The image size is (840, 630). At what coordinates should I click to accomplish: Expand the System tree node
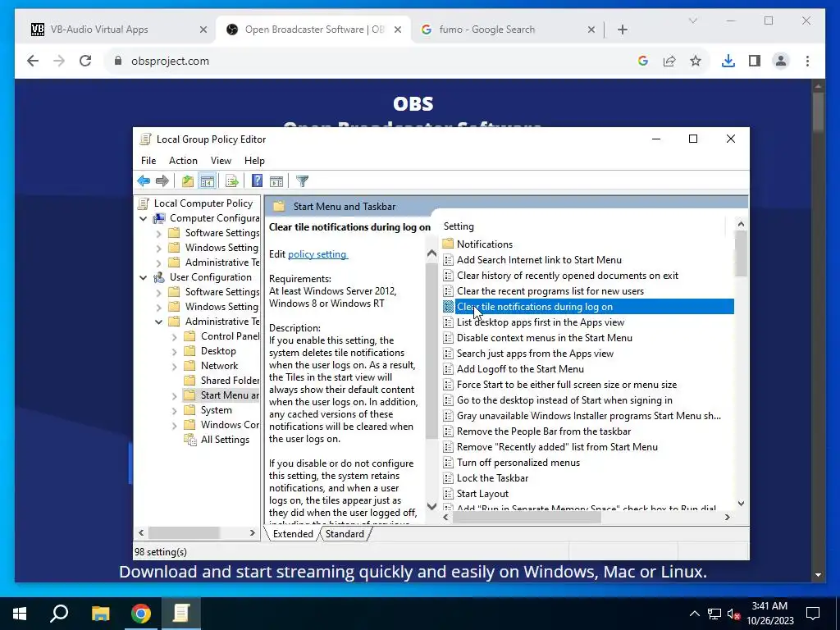[174, 411]
